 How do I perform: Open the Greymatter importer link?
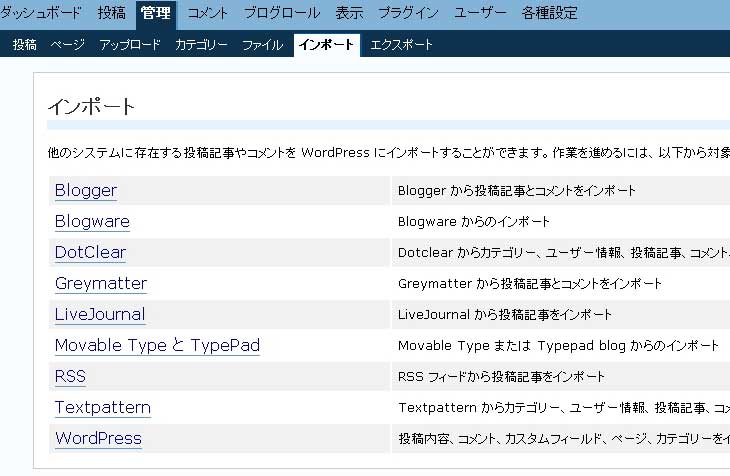point(101,283)
